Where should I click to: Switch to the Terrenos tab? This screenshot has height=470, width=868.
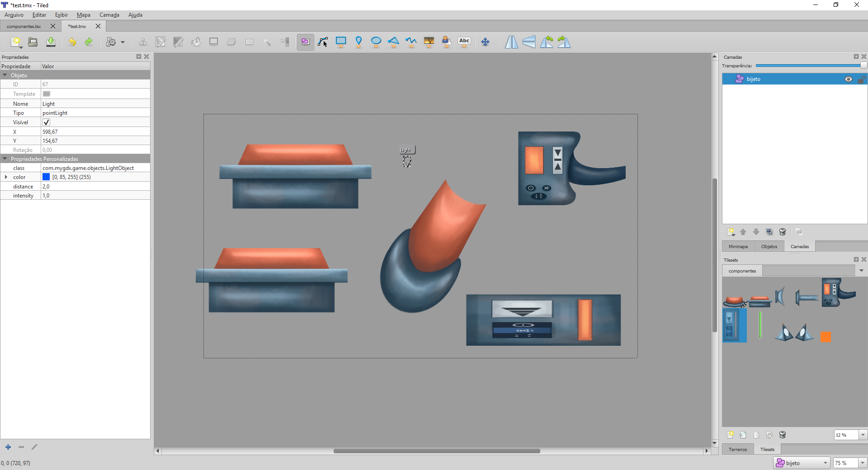pyautogui.click(x=738, y=450)
